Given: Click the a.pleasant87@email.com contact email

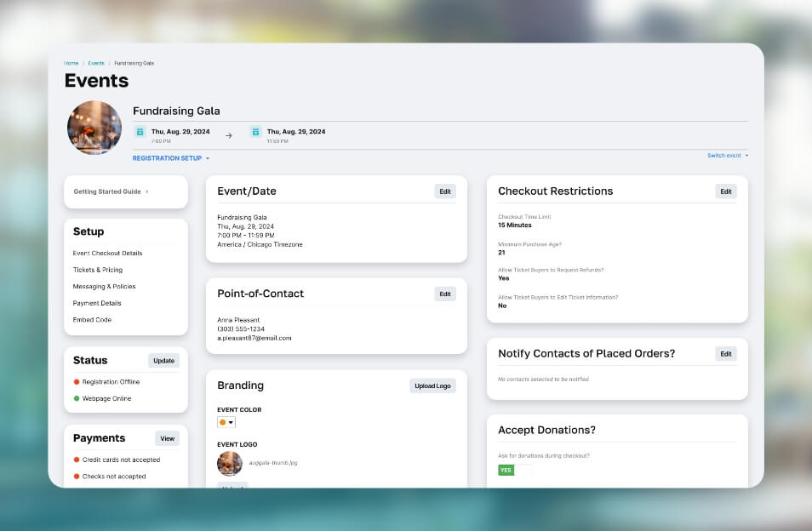Looking at the screenshot, I should pos(254,338).
